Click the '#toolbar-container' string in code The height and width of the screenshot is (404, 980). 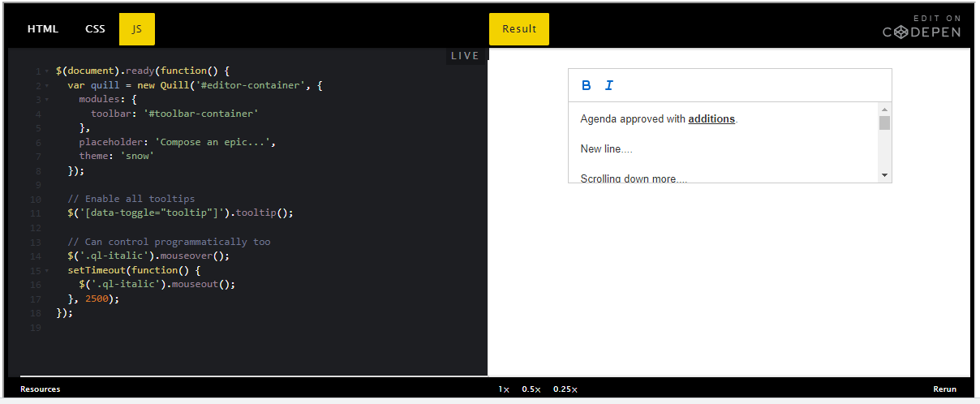point(201,114)
